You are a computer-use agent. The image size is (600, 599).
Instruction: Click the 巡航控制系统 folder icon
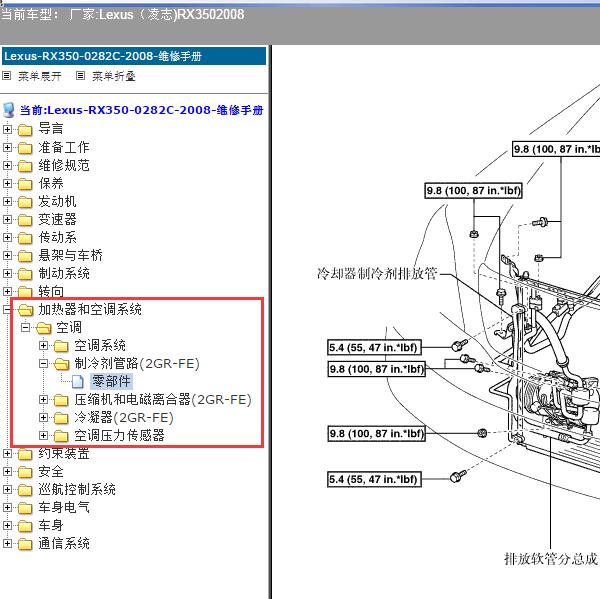(x=25, y=490)
